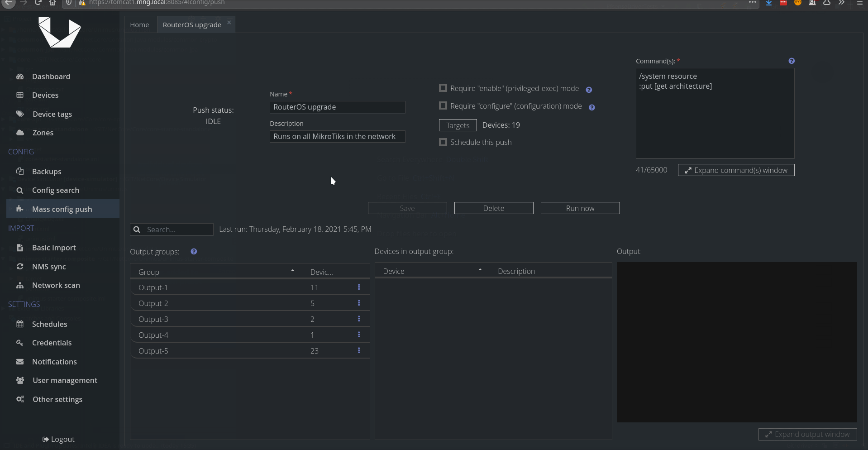Click the help icon above Command(s) box

point(792,61)
